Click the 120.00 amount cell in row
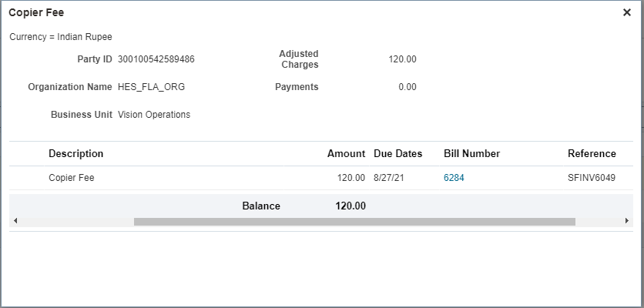Screen dimensions: 644x308 [351, 178]
